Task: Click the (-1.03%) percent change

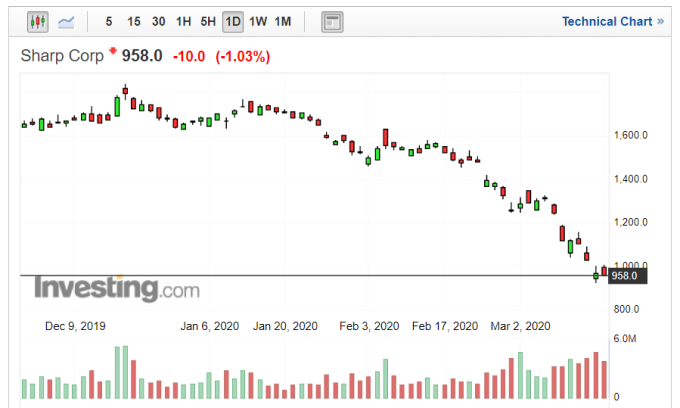Action: point(243,56)
